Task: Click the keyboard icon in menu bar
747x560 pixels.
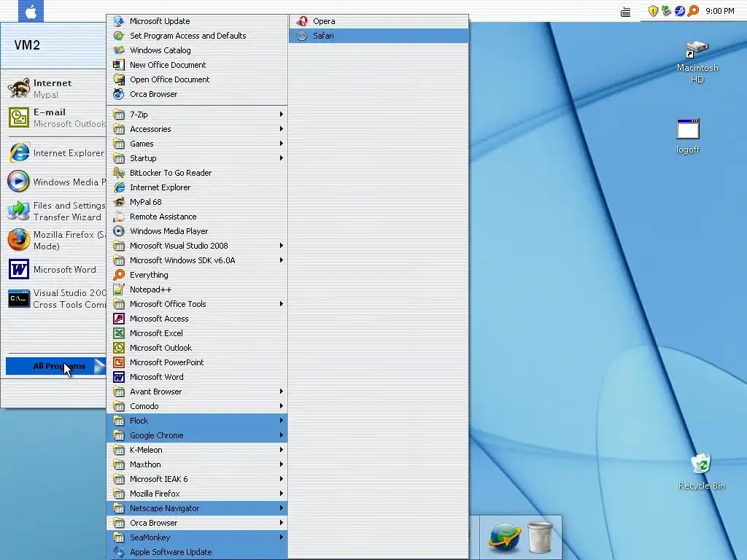Action: click(x=626, y=12)
